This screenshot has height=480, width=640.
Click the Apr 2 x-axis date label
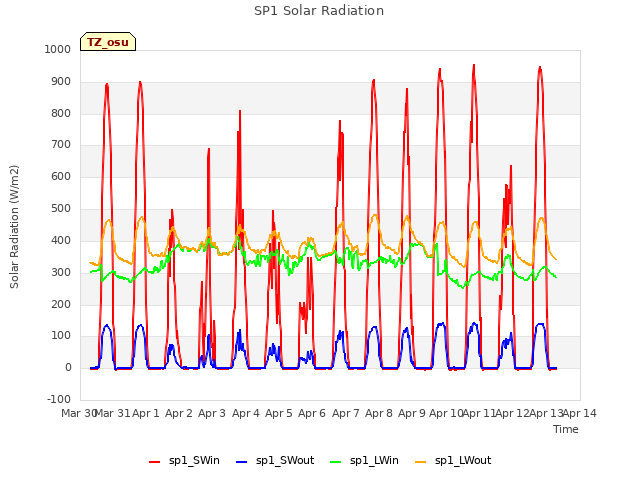pos(179,413)
